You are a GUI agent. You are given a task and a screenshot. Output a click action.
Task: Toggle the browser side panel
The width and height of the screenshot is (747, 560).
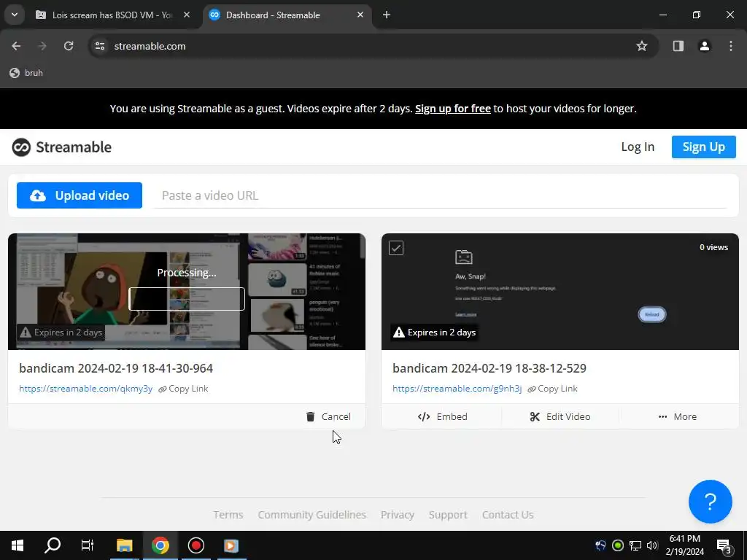(678, 46)
